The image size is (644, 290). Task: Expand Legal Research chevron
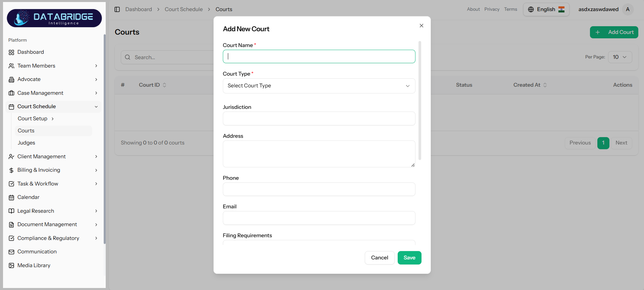[96, 211]
